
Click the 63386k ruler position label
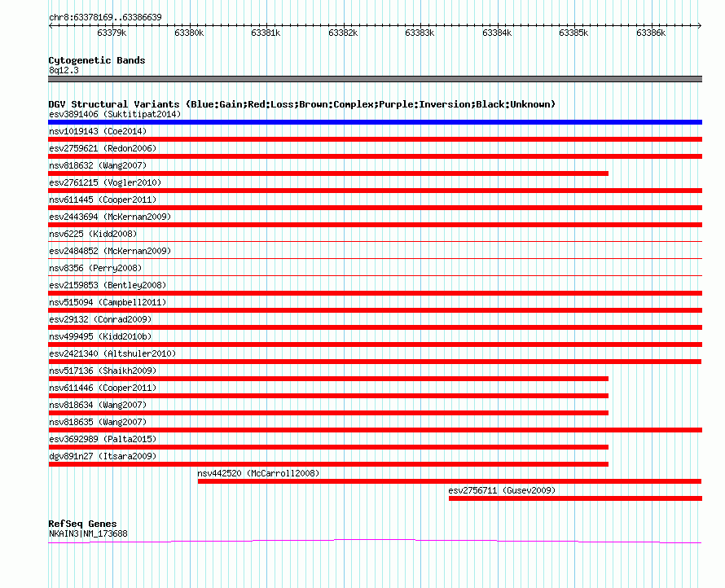pos(651,33)
